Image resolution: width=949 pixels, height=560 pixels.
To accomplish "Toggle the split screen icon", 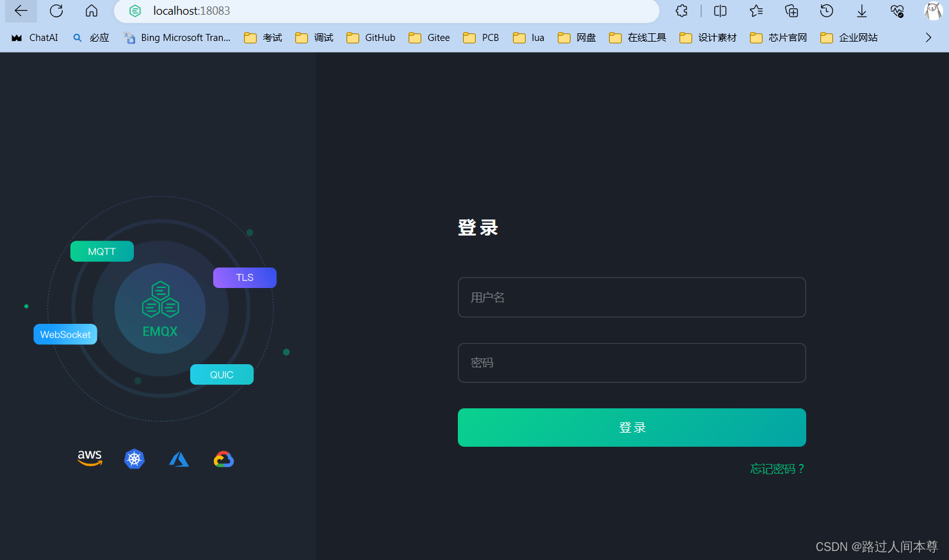I will pyautogui.click(x=720, y=11).
